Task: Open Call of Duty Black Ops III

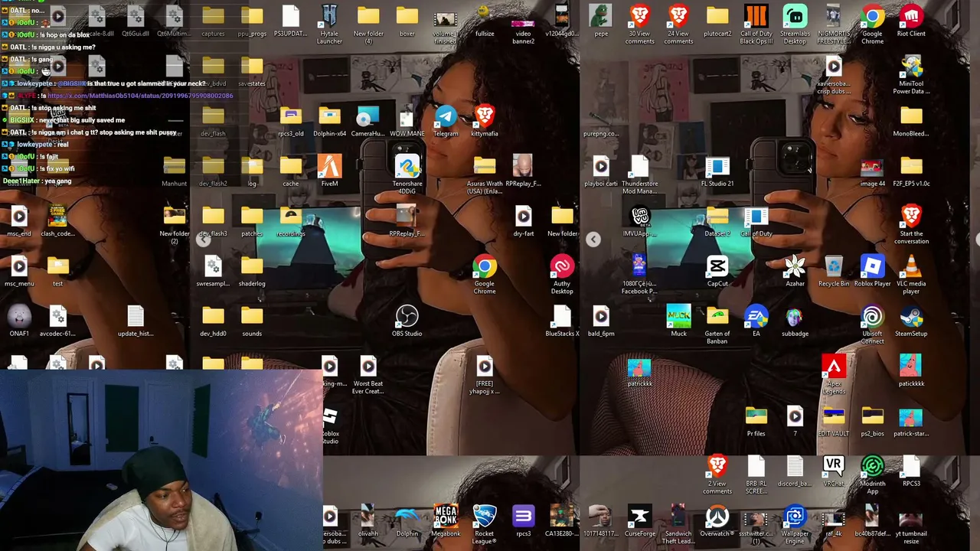Action: pos(756,23)
